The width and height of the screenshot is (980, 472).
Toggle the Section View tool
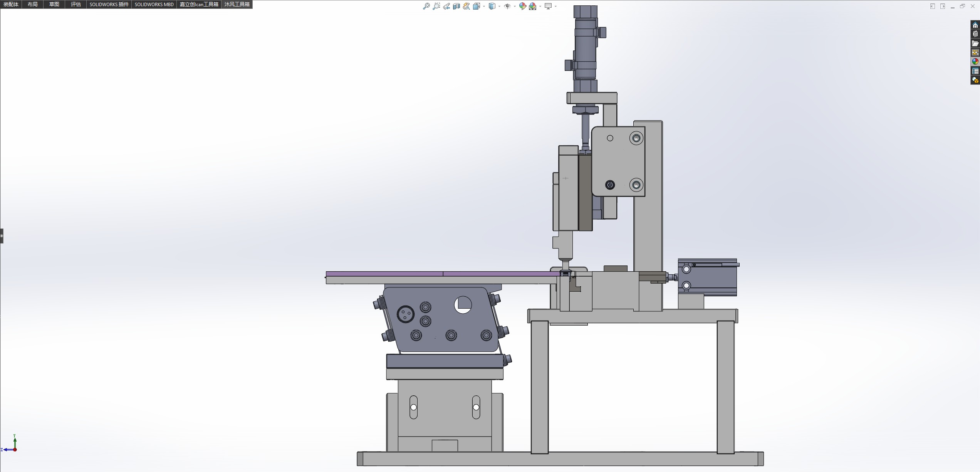click(x=456, y=6)
